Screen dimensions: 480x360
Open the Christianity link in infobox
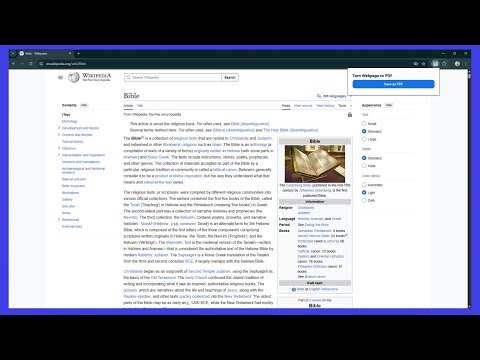tap(306, 208)
